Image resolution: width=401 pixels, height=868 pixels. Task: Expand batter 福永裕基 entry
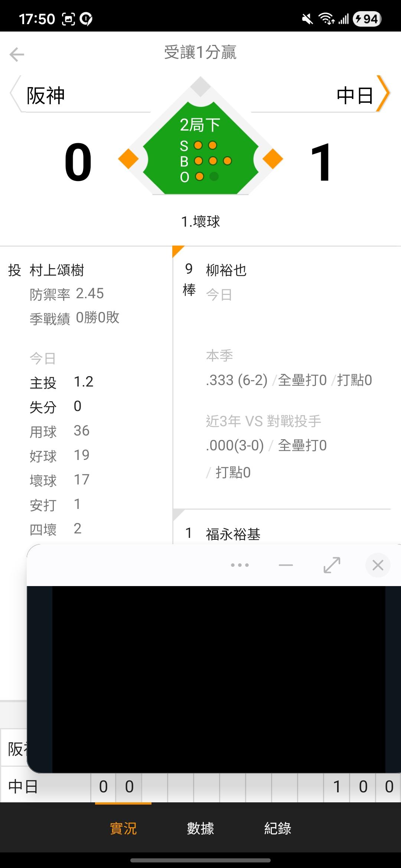pos(233,534)
